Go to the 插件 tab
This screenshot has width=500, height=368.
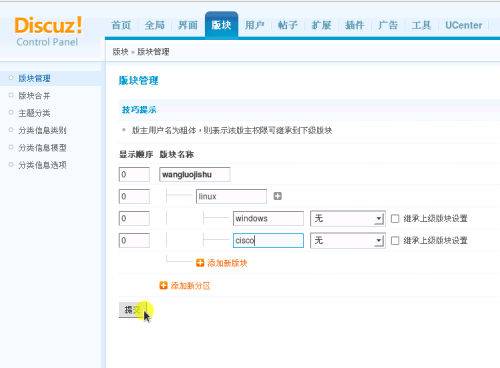[x=355, y=25]
